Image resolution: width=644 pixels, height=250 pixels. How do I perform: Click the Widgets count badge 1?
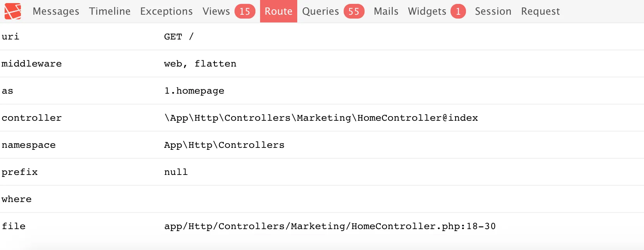pyautogui.click(x=458, y=11)
